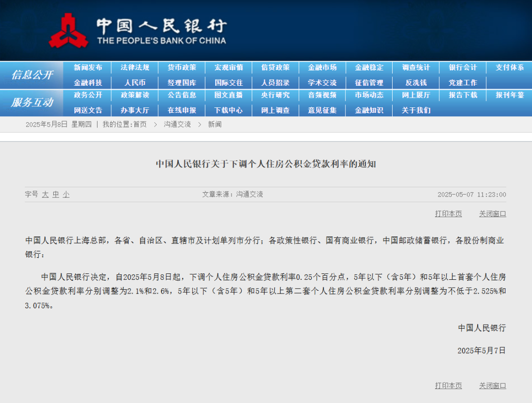Click the article source link 沟通交流
The width and height of the screenshot is (532, 403).
click(250, 194)
